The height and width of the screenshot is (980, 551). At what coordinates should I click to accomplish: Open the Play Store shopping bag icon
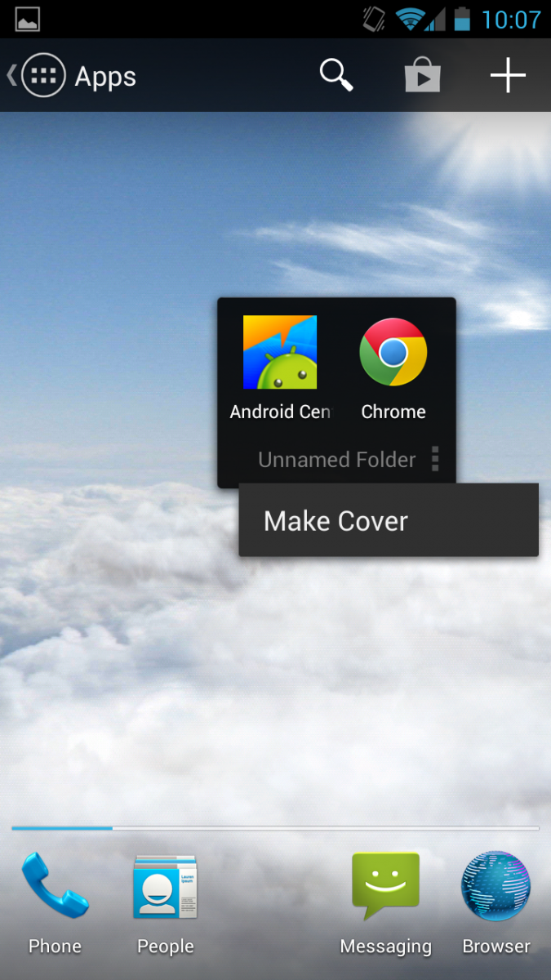(x=423, y=76)
